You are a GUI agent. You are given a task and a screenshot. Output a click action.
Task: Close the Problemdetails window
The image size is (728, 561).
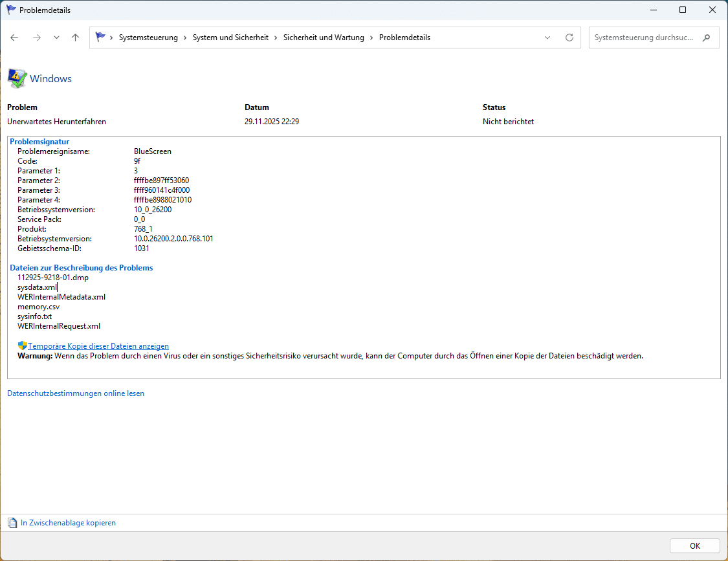coord(712,10)
